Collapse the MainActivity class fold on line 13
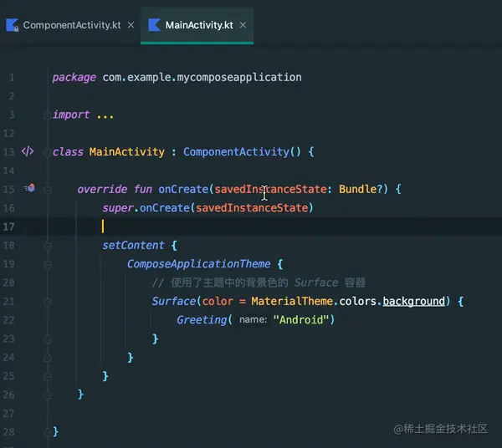Screen dimensions: 502x448 click(x=47, y=152)
